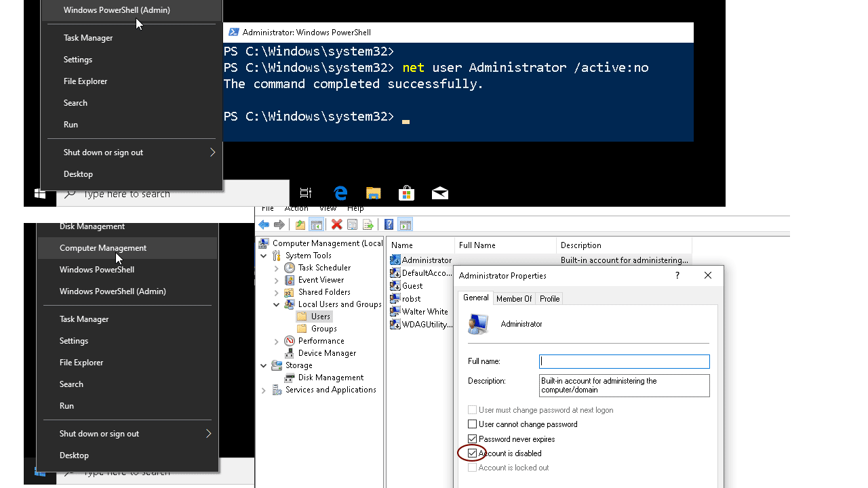Click the Full name text field

point(625,362)
